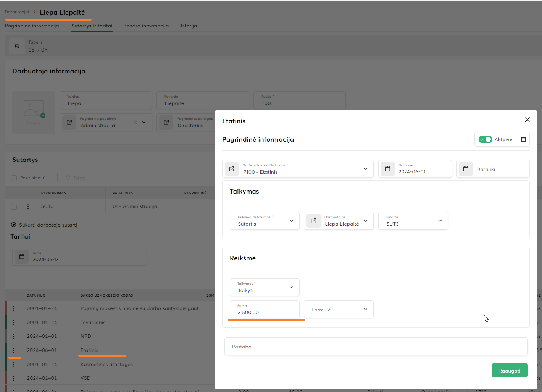
Task: Open external link icon beside Darbo užmokesčio kodas
Action: pyautogui.click(x=232, y=169)
